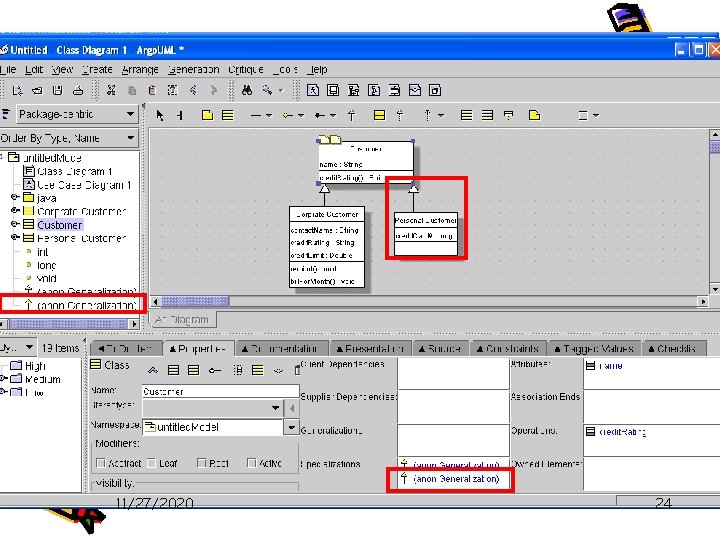
Task: Switch to the Tagged Values tab
Action: (x=594, y=349)
